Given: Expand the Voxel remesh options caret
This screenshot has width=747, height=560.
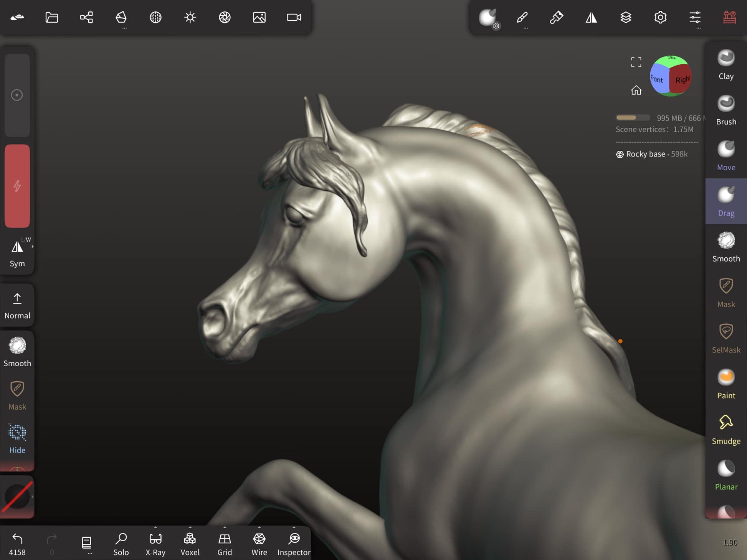Looking at the screenshot, I should click(x=190, y=527).
